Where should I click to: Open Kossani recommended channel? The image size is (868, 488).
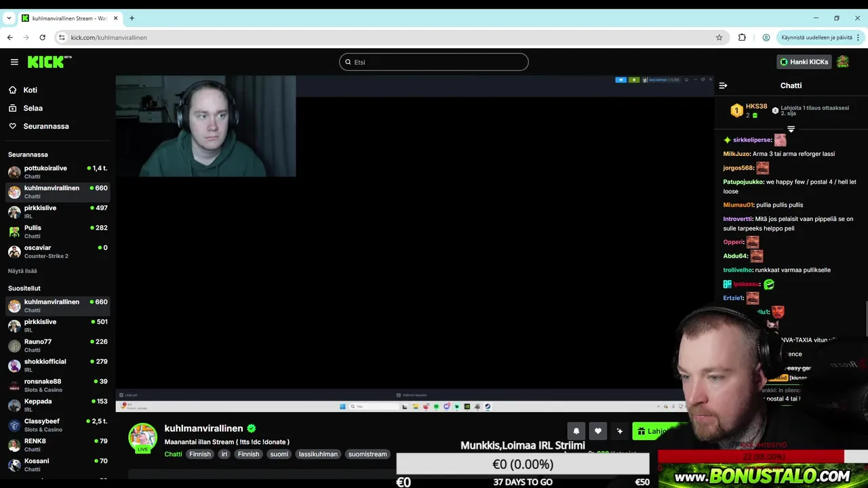point(58,464)
